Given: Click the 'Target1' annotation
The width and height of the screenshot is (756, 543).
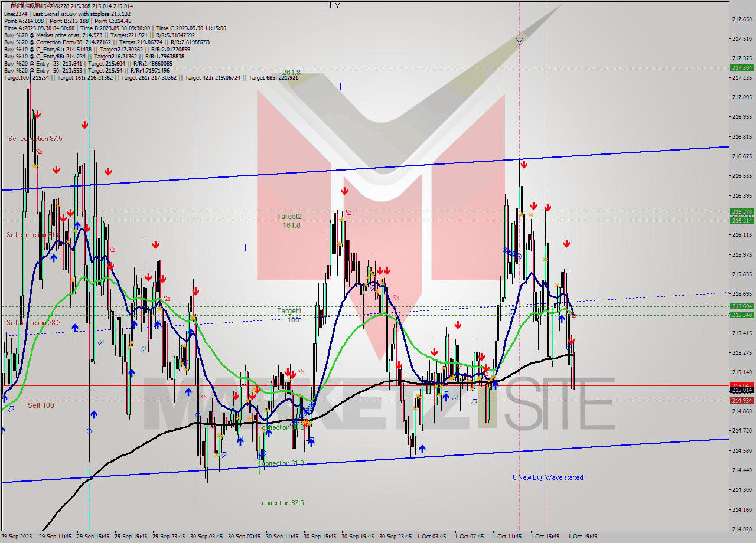Looking at the screenshot, I should [289, 311].
